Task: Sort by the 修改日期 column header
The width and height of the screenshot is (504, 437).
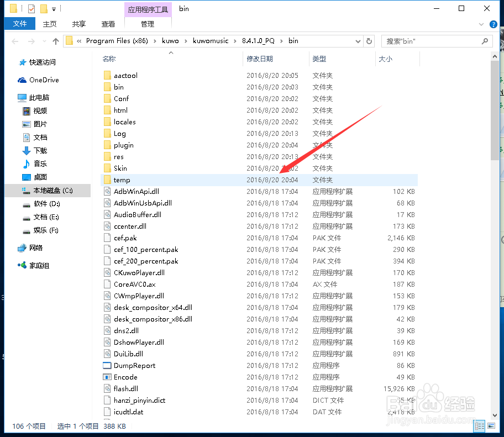Action: click(x=260, y=59)
